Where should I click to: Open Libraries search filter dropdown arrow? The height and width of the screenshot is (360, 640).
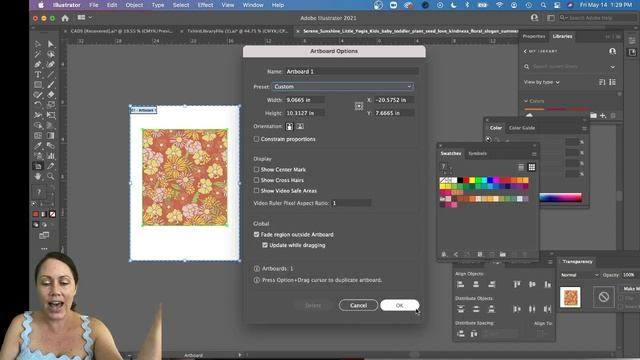pos(613,67)
